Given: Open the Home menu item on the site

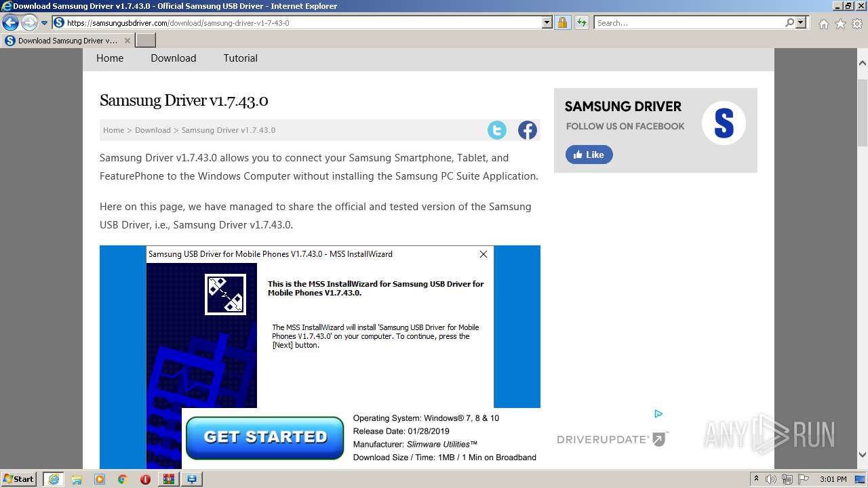Looking at the screenshot, I should click(110, 58).
